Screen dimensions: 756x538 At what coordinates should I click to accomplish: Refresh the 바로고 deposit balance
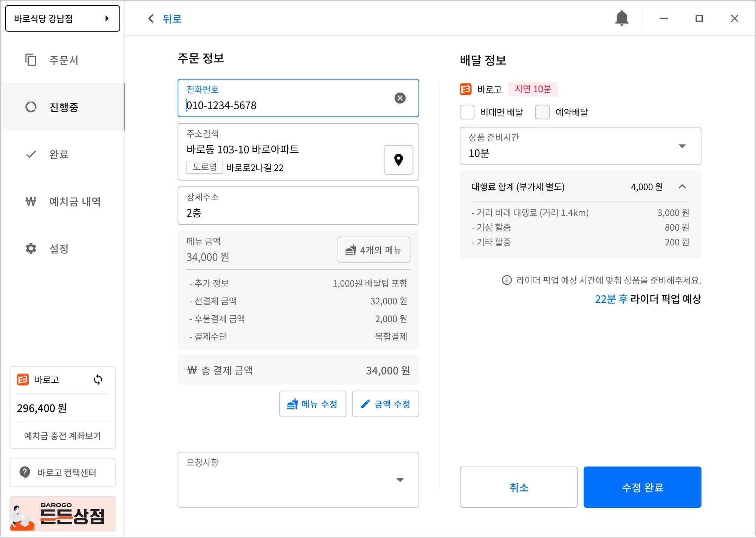[x=98, y=380]
